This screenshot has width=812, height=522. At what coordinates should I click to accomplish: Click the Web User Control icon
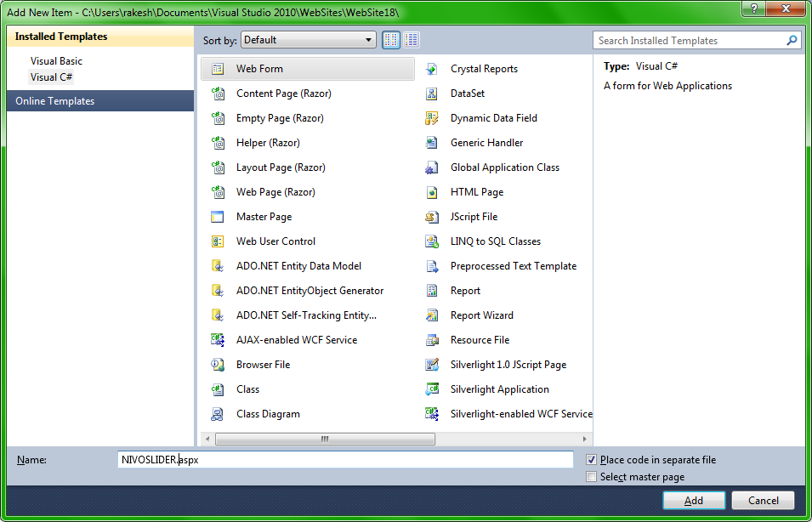pyautogui.click(x=218, y=241)
